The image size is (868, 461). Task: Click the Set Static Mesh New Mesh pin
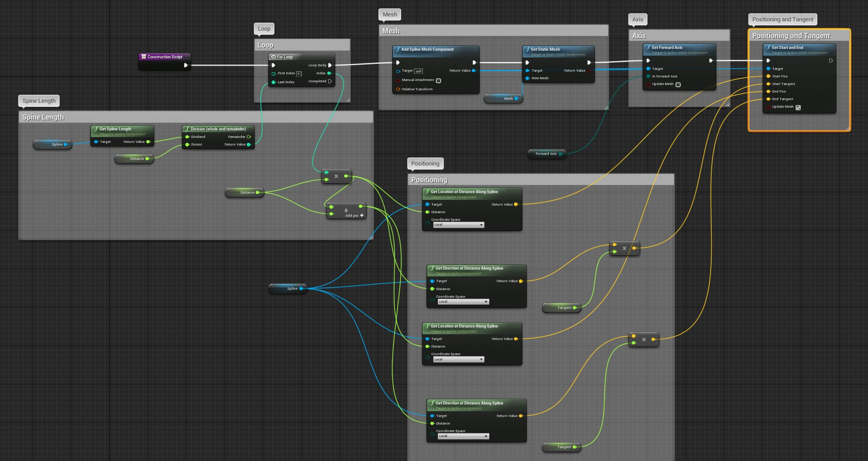pos(527,78)
